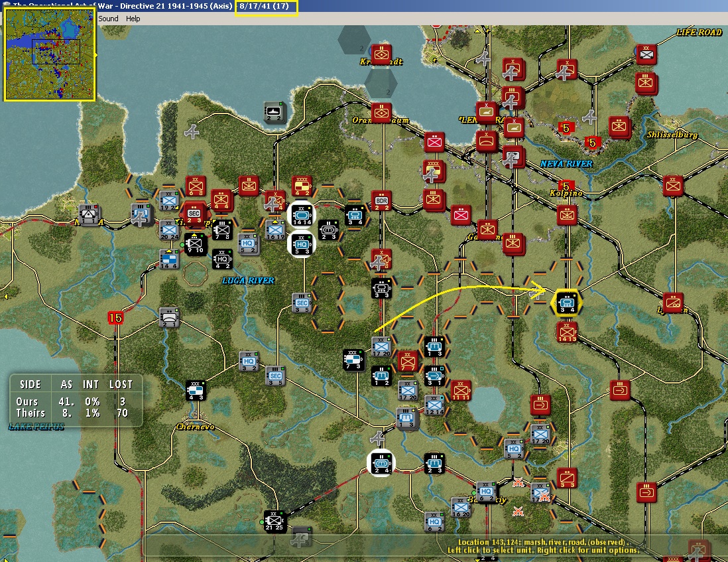Click the date 8/17/41 (17) in title bar
This screenshot has height=562, width=728.
point(264,6)
